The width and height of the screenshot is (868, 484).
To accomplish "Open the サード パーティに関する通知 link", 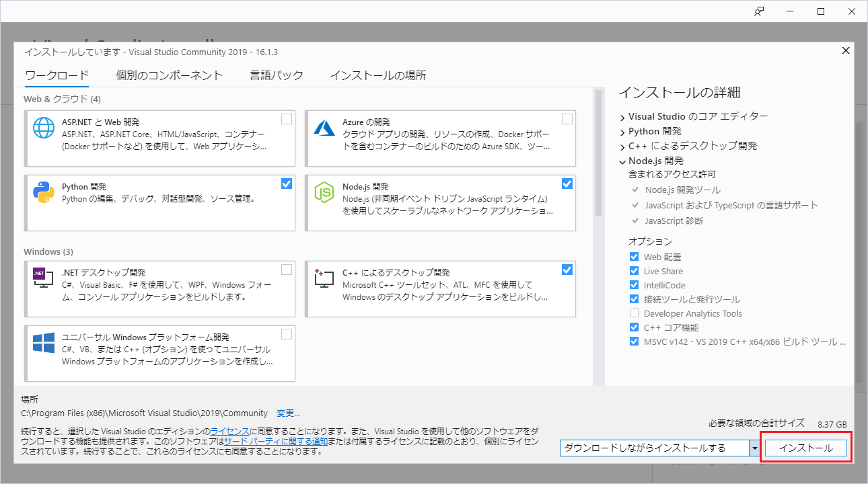I will click(x=276, y=441).
